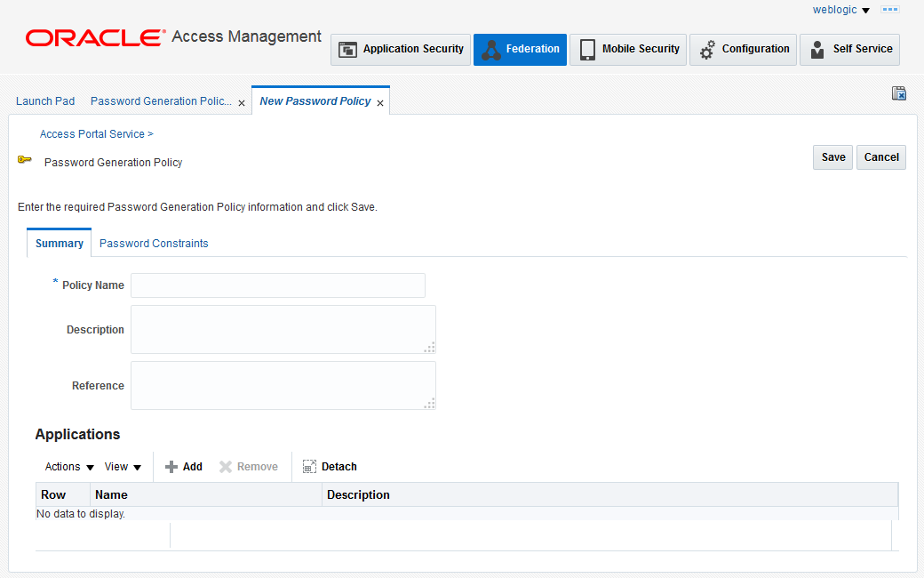Click the Oracle logo

[x=95, y=37]
